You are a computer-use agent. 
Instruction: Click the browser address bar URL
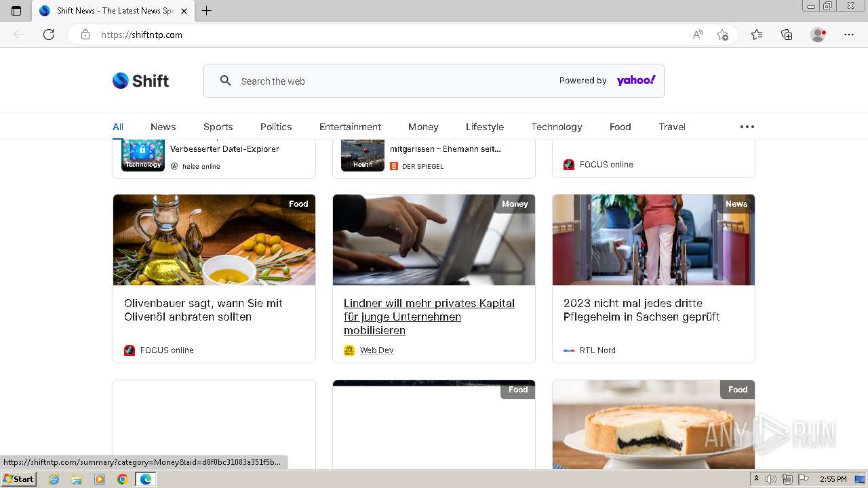tap(142, 35)
